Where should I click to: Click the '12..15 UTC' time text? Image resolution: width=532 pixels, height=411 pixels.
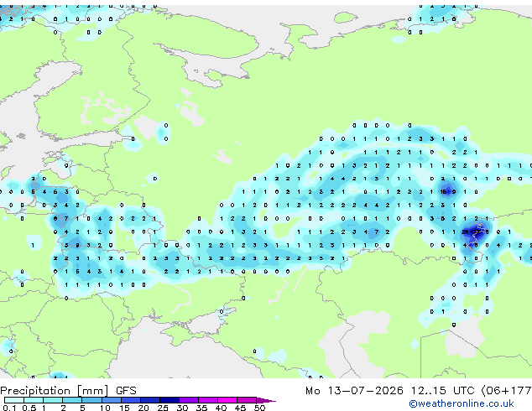(x=442, y=391)
